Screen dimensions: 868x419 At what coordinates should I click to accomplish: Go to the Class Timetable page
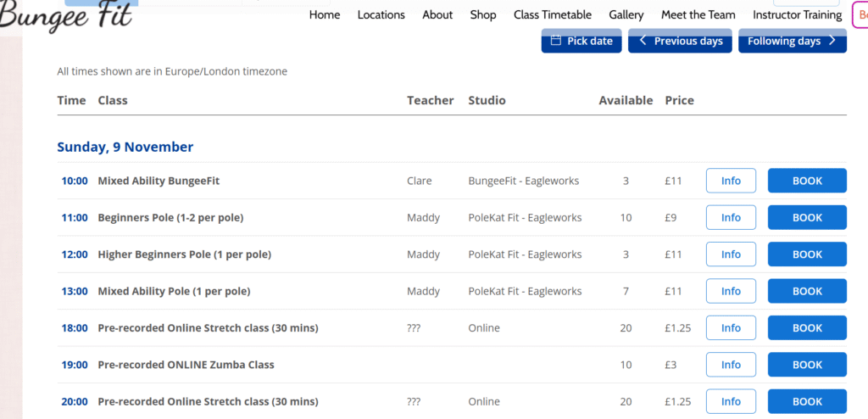tap(553, 14)
